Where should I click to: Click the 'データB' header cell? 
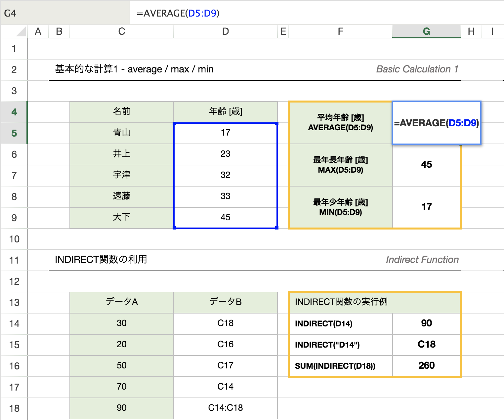pos(226,303)
